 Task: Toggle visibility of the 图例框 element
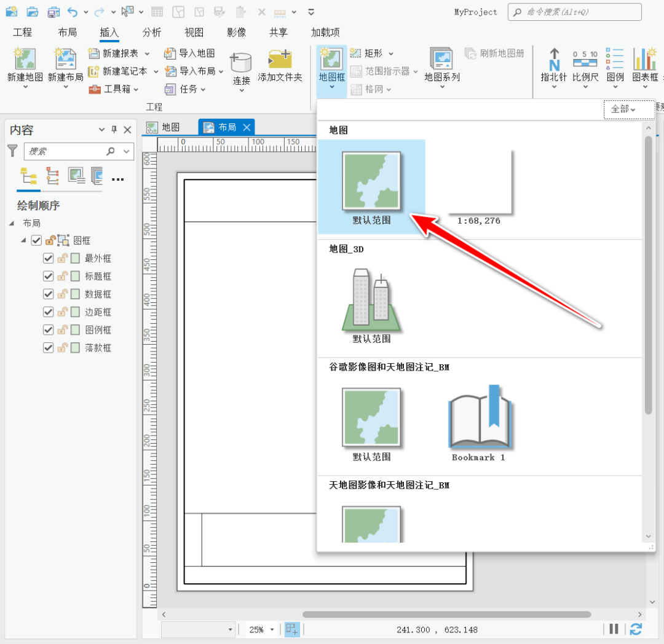pyautogui.click(x=47, y=329)
